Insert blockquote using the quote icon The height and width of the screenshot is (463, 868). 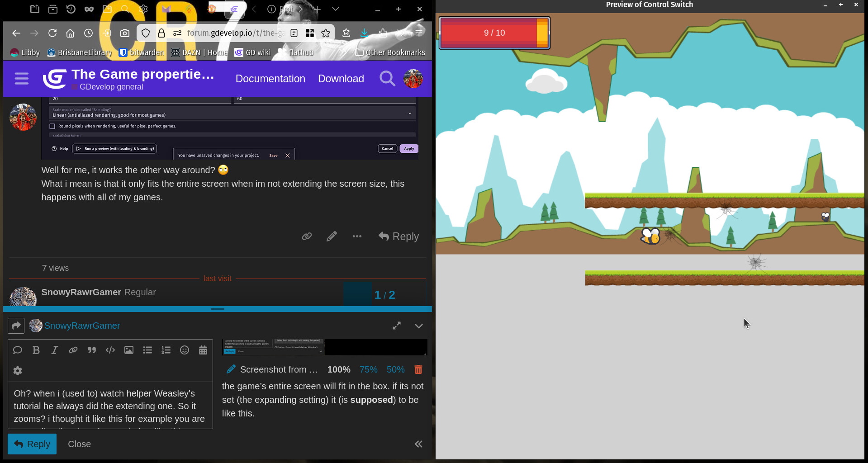tap(92, 350)
